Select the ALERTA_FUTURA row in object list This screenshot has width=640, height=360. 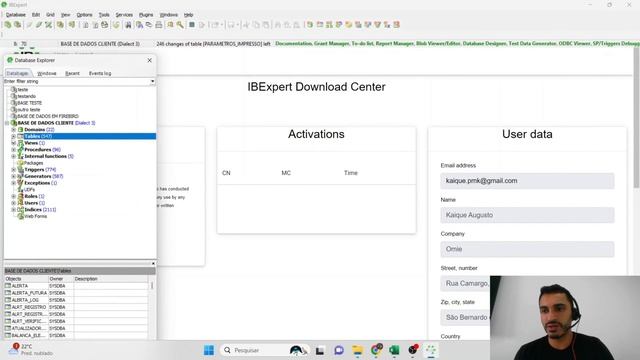click(76, 293)
